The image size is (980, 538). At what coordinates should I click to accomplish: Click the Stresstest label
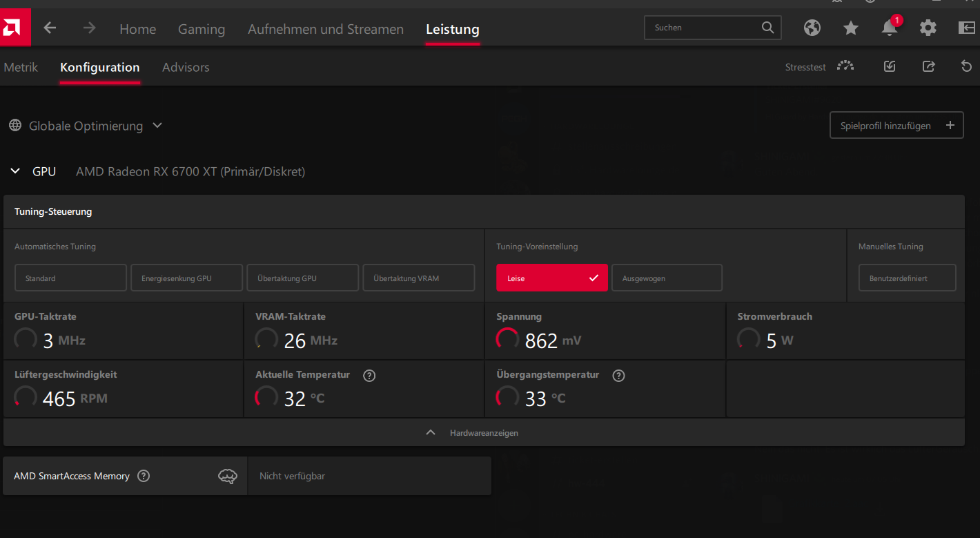805,67
